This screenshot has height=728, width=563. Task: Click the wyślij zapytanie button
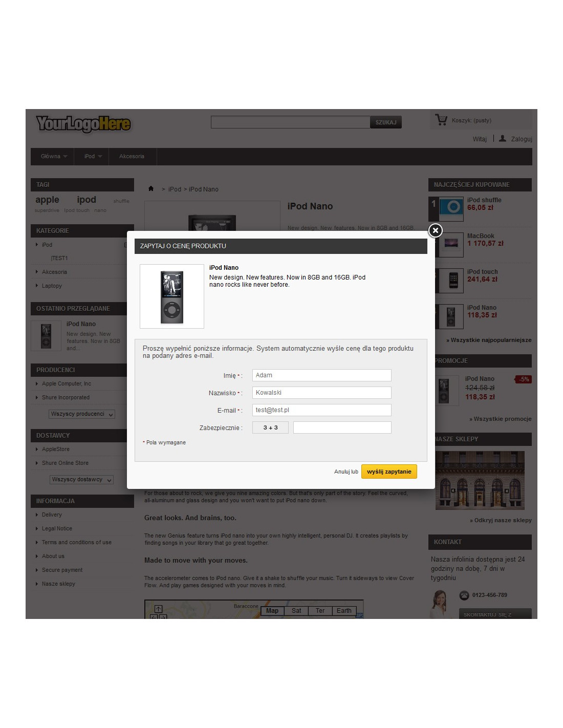pyautogui.click(x=389, y=472)
